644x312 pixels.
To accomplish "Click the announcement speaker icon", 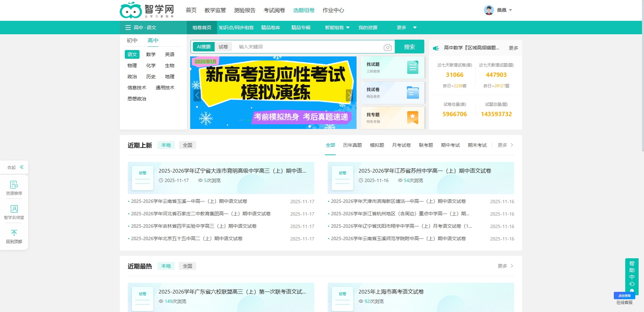I will tap(436, 48).
